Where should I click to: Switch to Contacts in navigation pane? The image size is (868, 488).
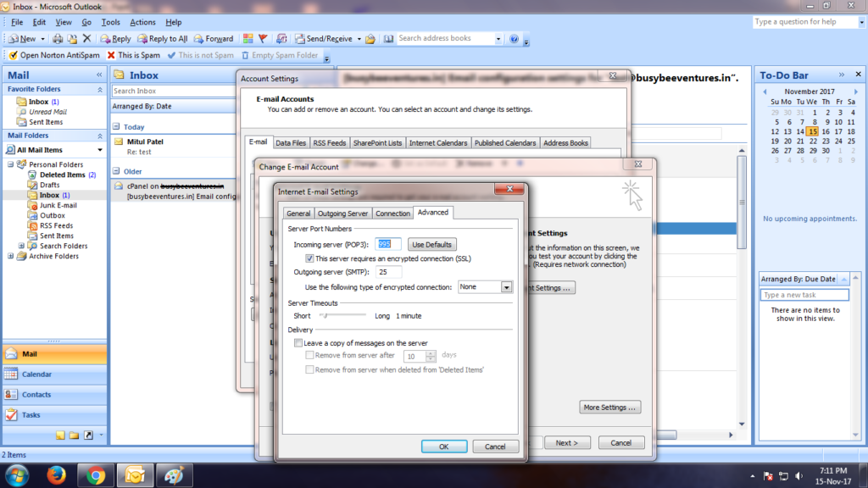[x=54, y=395]
